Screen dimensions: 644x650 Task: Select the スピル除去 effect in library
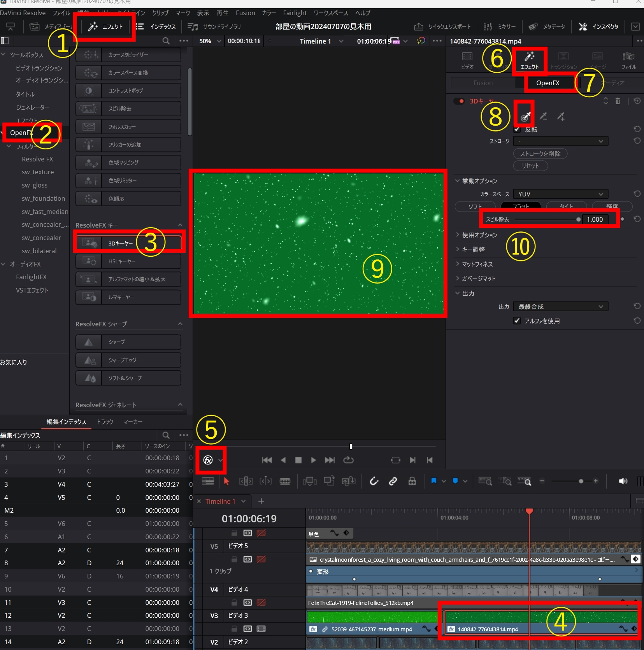128,109
